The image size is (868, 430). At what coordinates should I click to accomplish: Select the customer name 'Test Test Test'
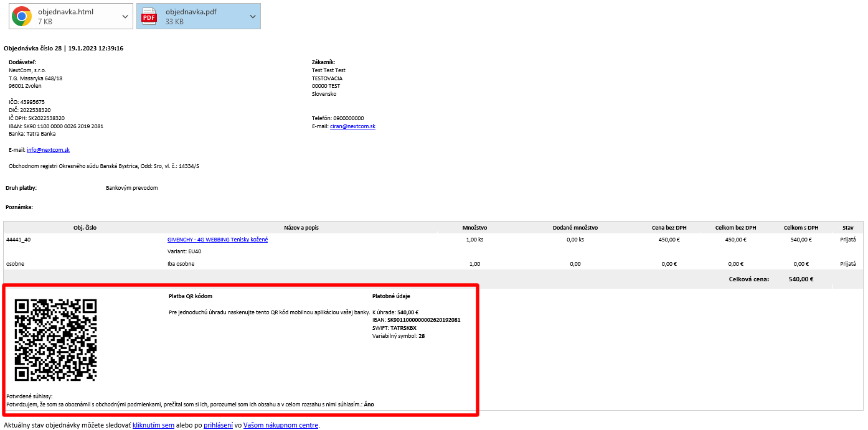[329, 70]
